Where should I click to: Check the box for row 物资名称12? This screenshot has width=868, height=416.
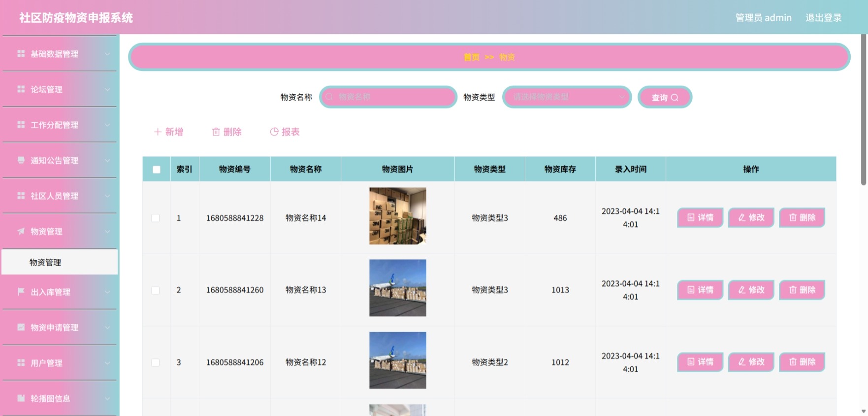(156, 362)
